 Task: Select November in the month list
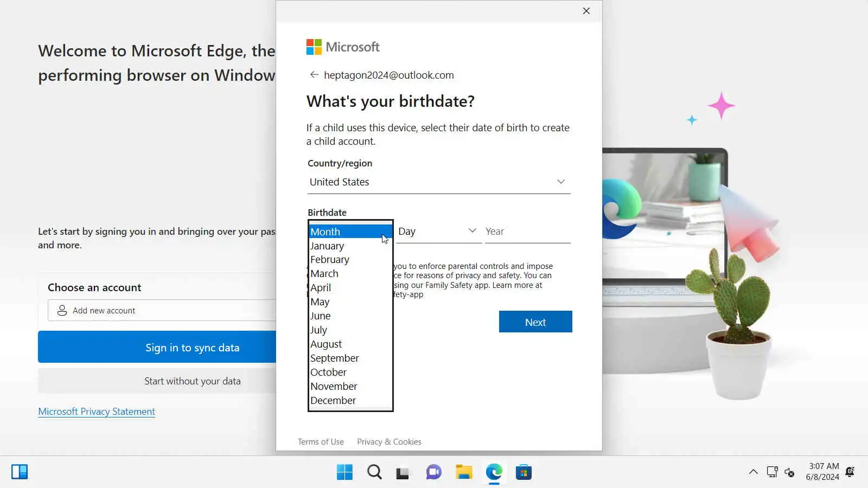[350, 387]
